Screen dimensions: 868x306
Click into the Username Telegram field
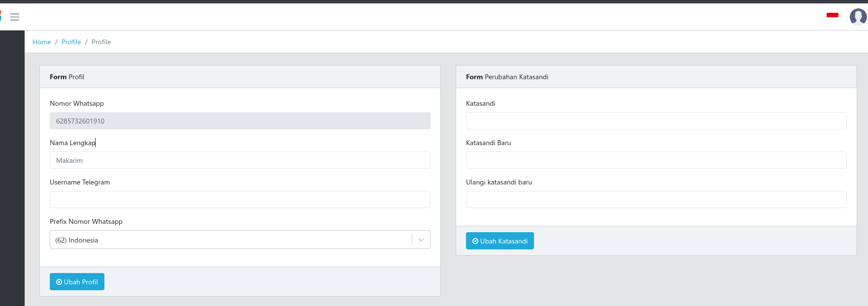[240, 200]
